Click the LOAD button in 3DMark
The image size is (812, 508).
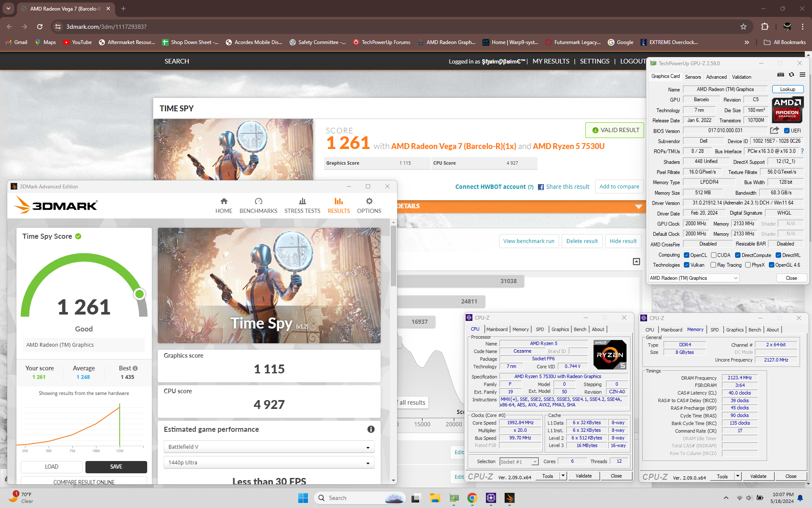click(x=52, y=467)
